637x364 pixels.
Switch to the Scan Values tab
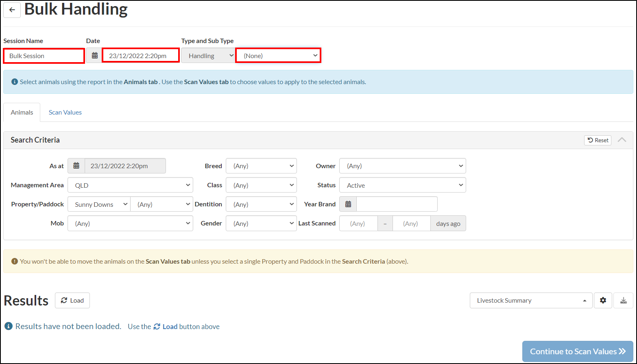tap(65, 112)
